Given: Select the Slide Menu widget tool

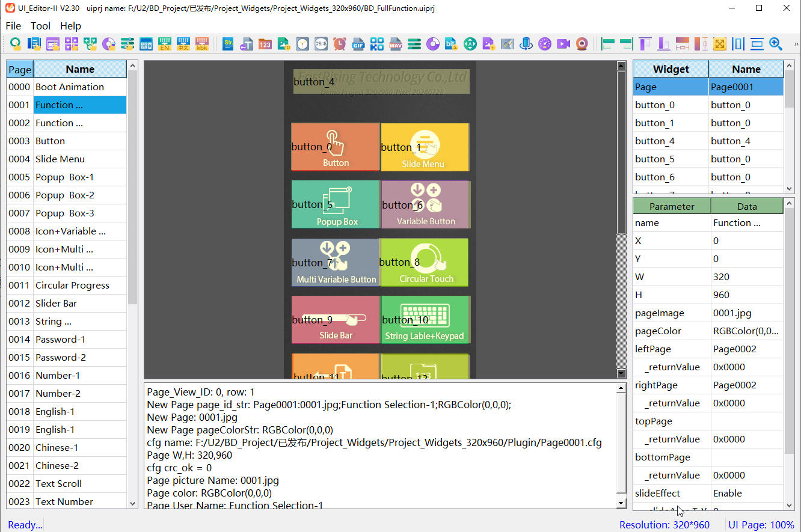Looking at the screenshot, I should pyautogui.click(x=34, y=44).
